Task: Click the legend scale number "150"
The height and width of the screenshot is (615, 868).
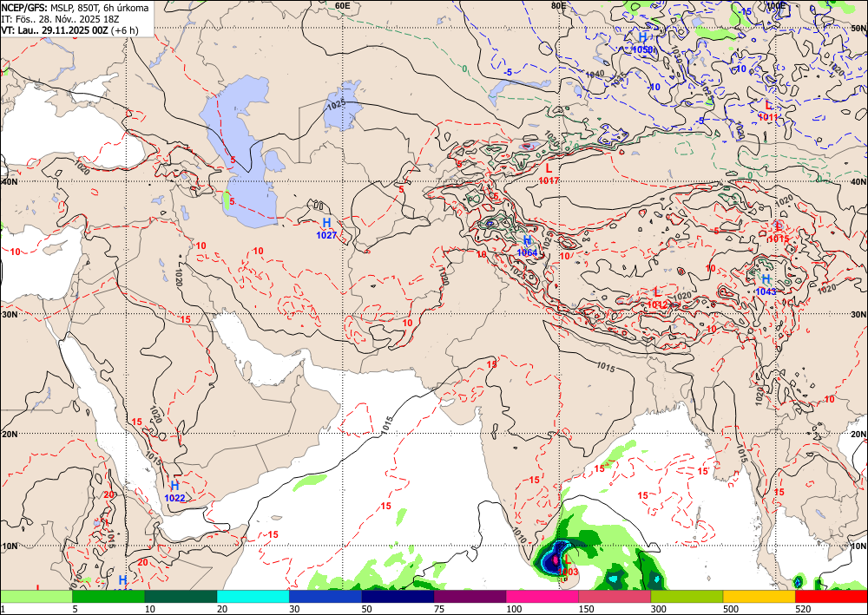Action: tap(586, 610)
